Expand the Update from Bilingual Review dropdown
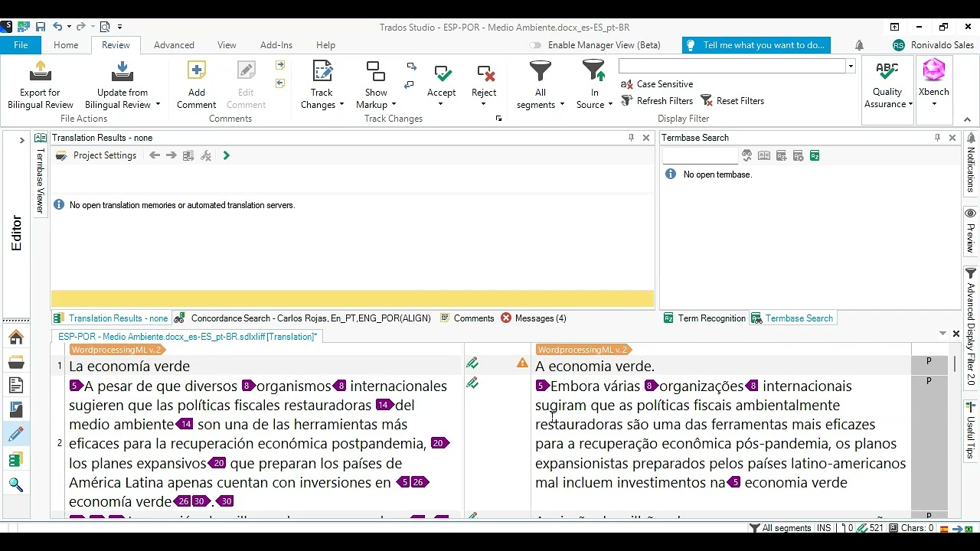Image resolution: width=980 pixels, height=551 pixels. [158, 105]
